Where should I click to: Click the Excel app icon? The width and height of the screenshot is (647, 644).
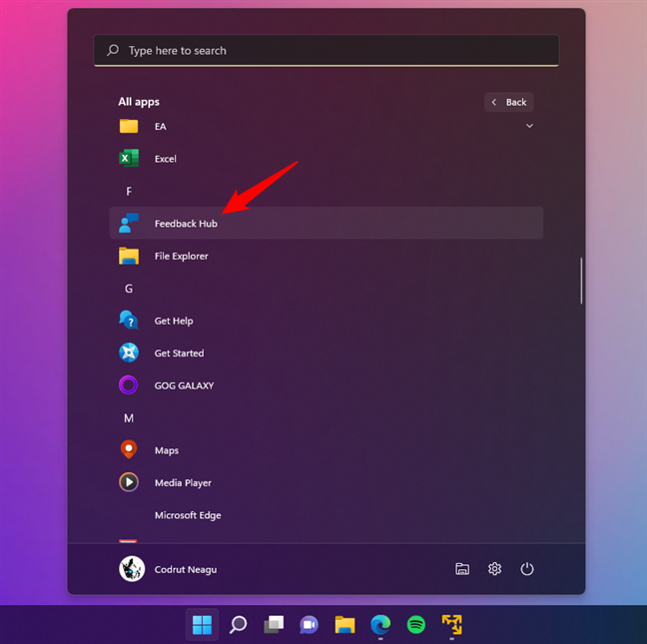point(129,159)
